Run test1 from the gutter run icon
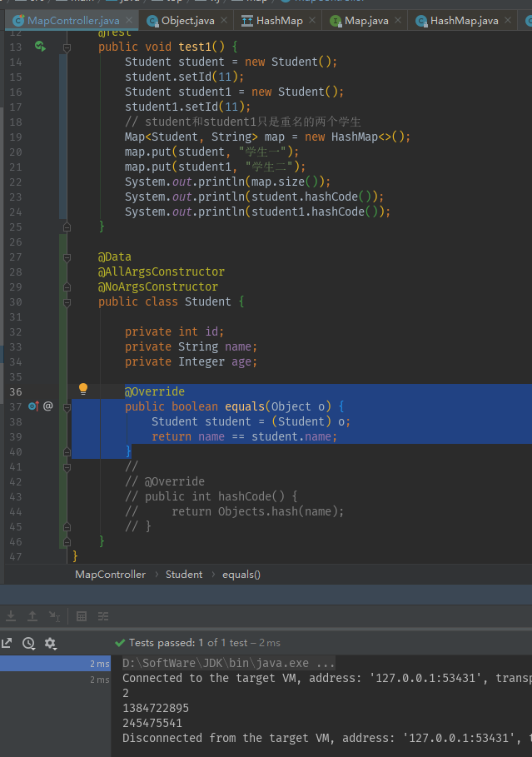The image size is (532, 757). coord(40,47)
